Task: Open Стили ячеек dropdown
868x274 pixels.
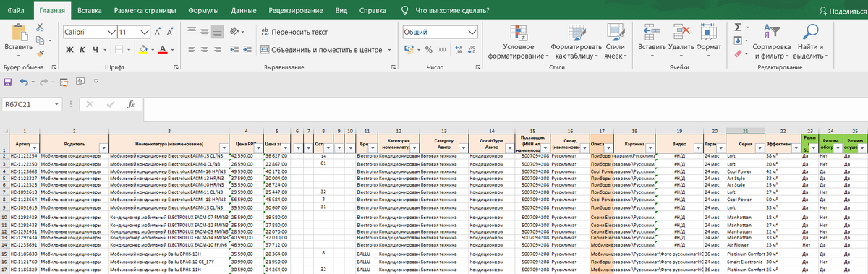Action: 616,41
